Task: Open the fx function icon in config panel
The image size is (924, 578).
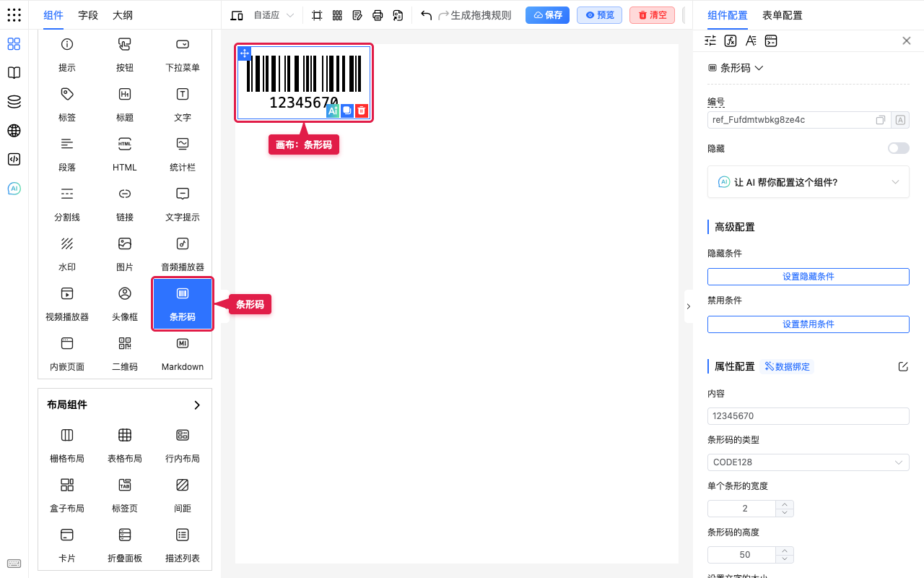Action: pyautogui.click(x=731, y=40)
